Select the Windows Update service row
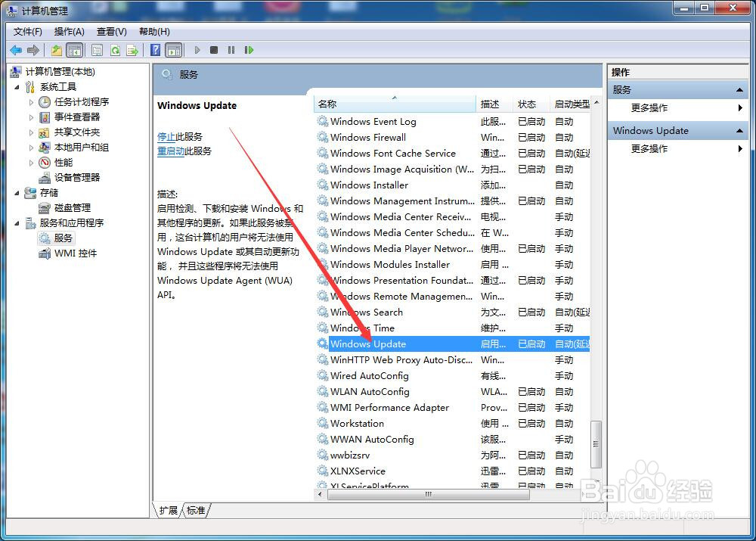The width and height of the screenshot is (756, 541). [452, 344]
